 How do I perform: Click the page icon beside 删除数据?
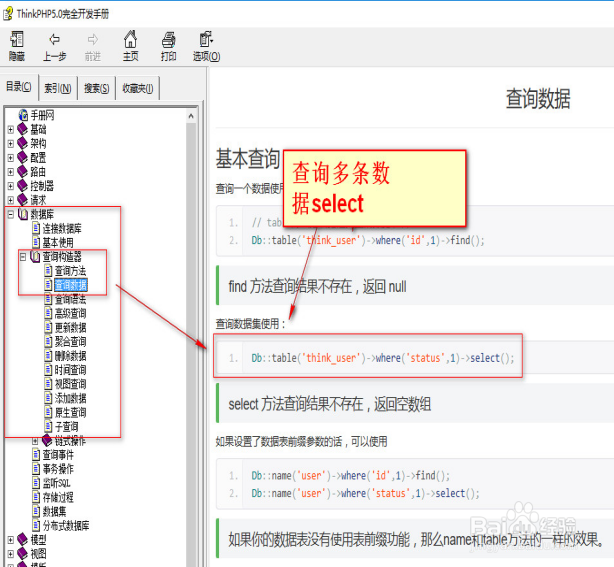pyautogui.click(x=48, y=356)
